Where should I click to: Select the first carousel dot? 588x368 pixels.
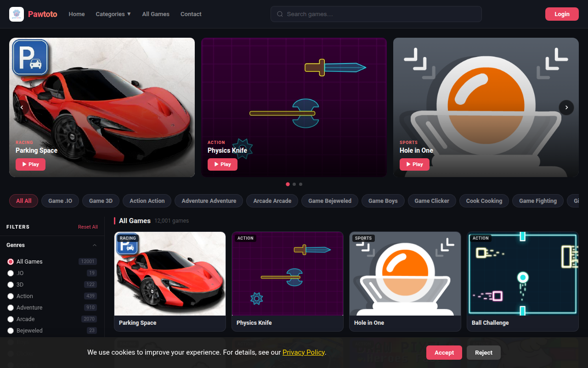[288, 184]
